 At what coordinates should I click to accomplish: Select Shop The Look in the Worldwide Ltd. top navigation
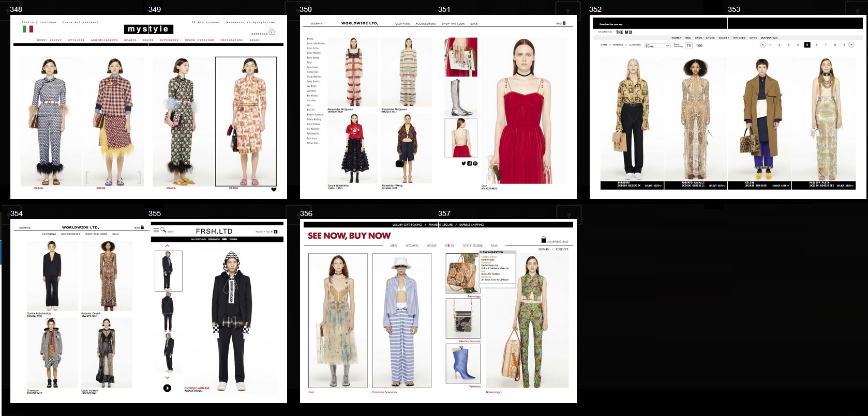point(453,24)
